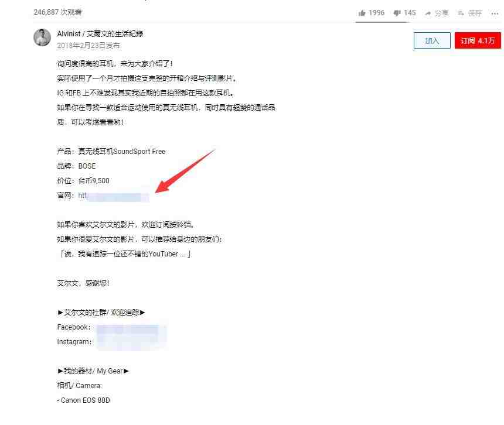
Task: Click the share arrow icon
Action: [428, 13]
